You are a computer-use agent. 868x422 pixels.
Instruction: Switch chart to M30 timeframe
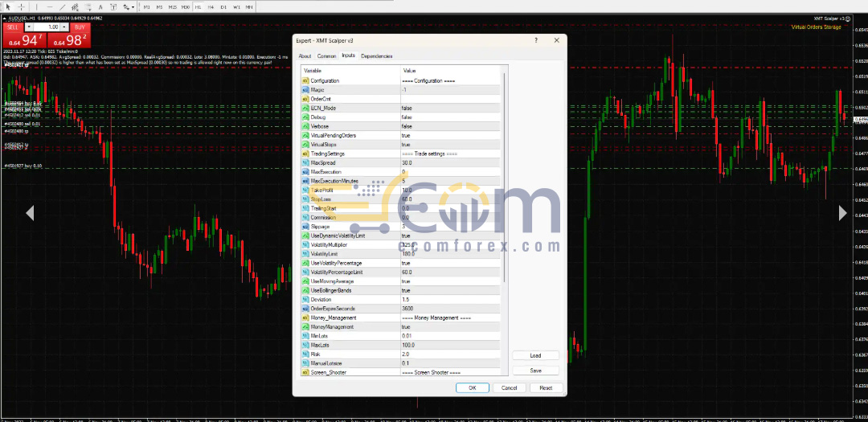click(186, 7)
